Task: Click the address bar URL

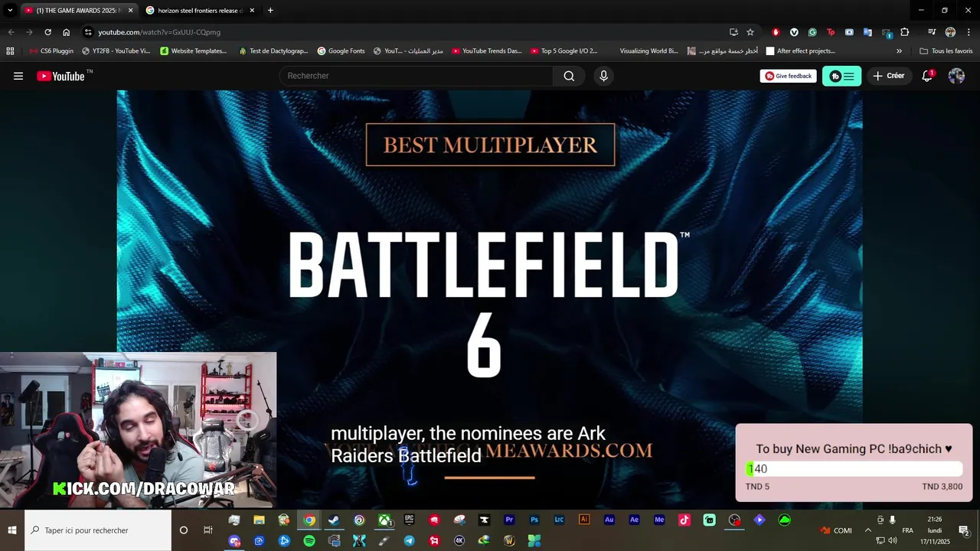Action: [159, 32]
